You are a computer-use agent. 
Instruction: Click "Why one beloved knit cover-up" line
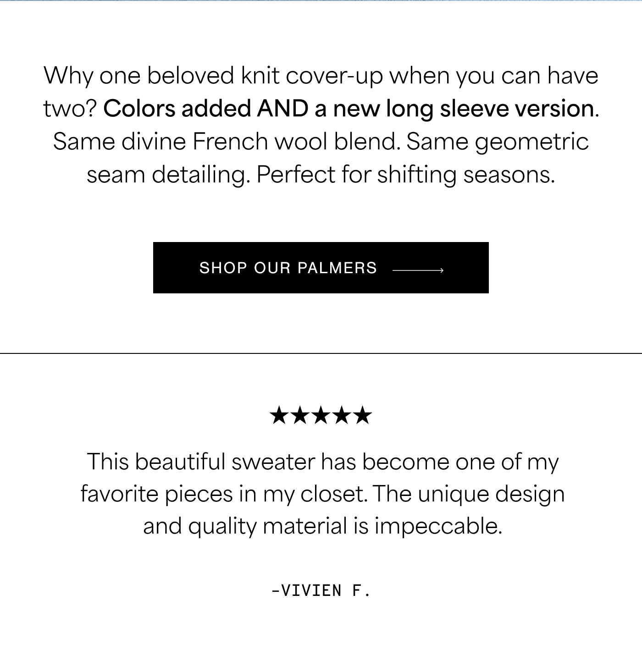click(x=321, y=76)
